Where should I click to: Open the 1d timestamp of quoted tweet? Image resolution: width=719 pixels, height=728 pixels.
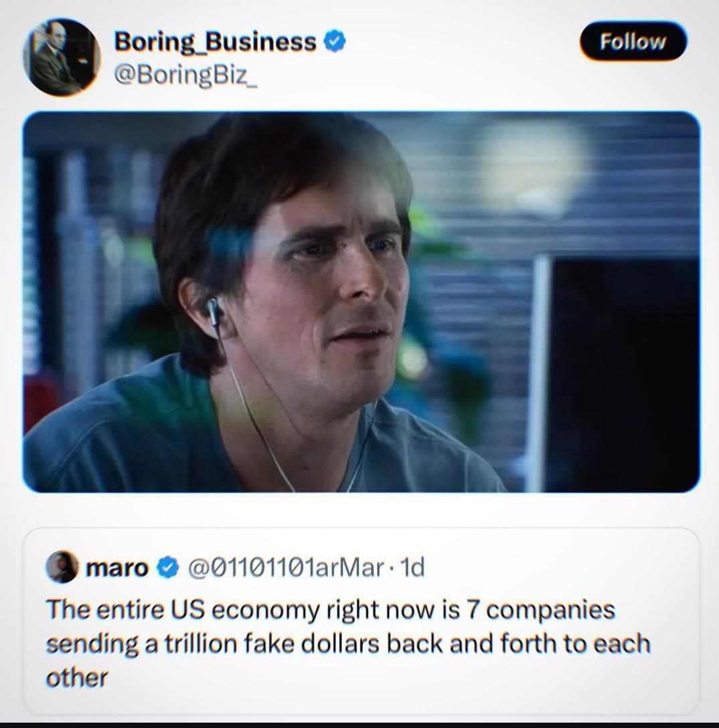click(x=412, y=567)
